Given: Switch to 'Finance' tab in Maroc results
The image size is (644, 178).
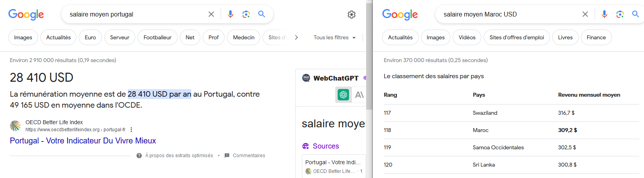Looking at the screenshot, I should (596, 37).
